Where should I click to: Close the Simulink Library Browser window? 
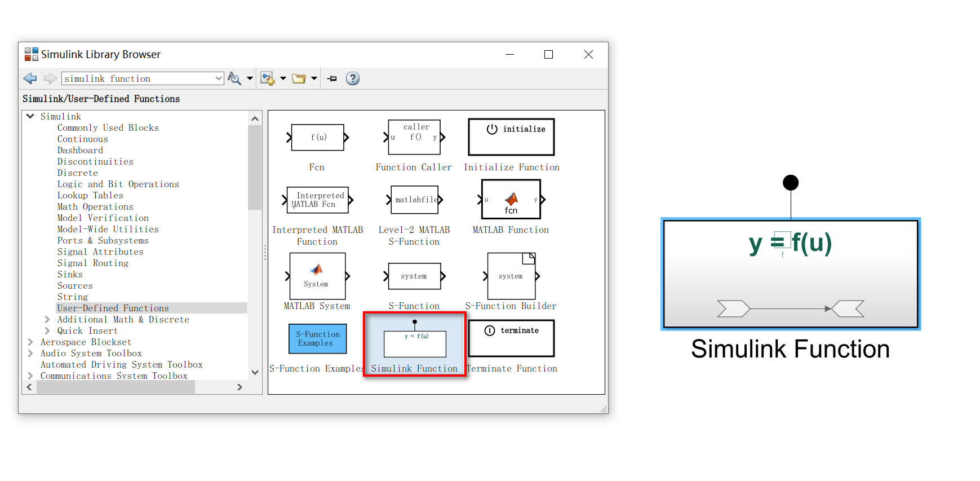coord(588,54)
